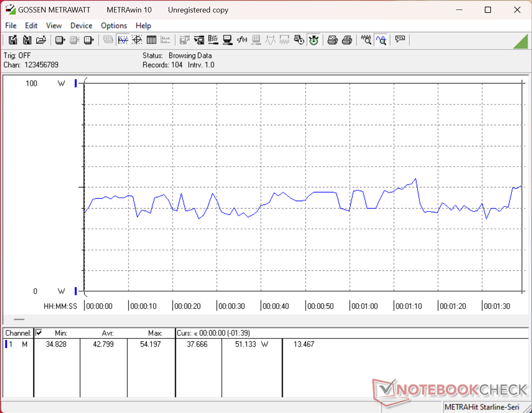Screen dimensions: 532x413
Task: Click the clock with meter timer icon
Action: (299, 40)
